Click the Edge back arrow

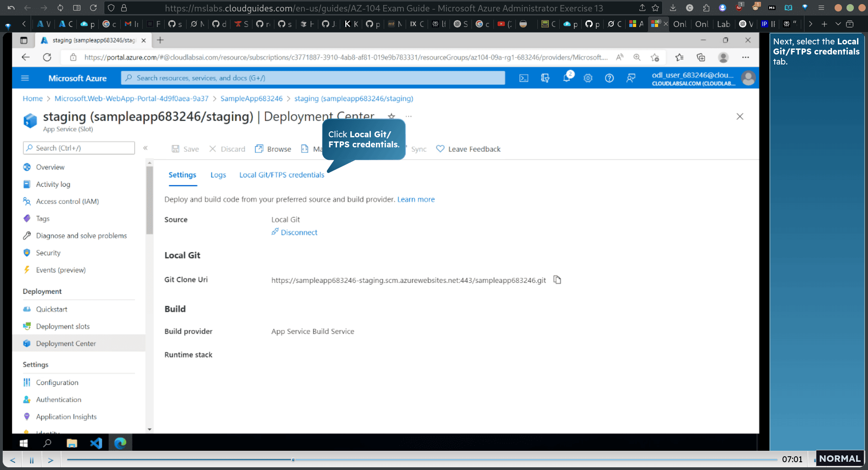26,57
